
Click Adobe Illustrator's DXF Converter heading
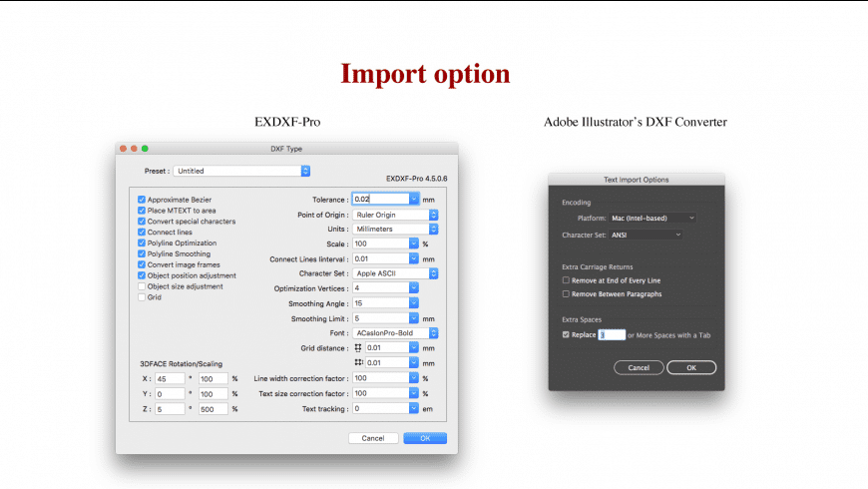tap(636, 122)
